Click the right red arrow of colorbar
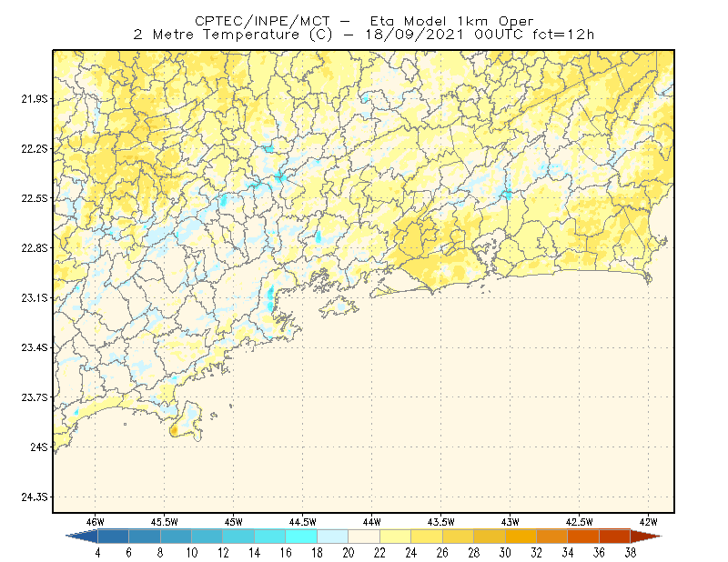The height and width of the screenshot is (562, 728). pyautogui.click(x=646, y=537)
